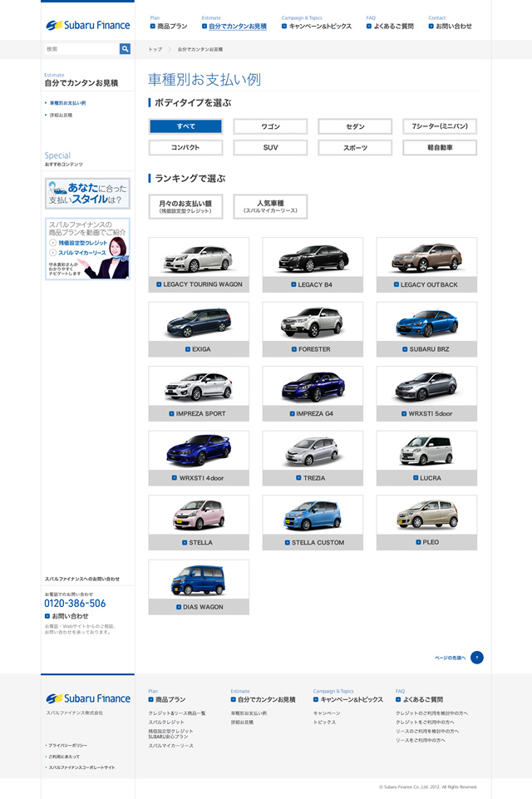532x799 pixels.
Task: Open footer リースをご利用中の方へ link
Action: [x=421, y=741]
